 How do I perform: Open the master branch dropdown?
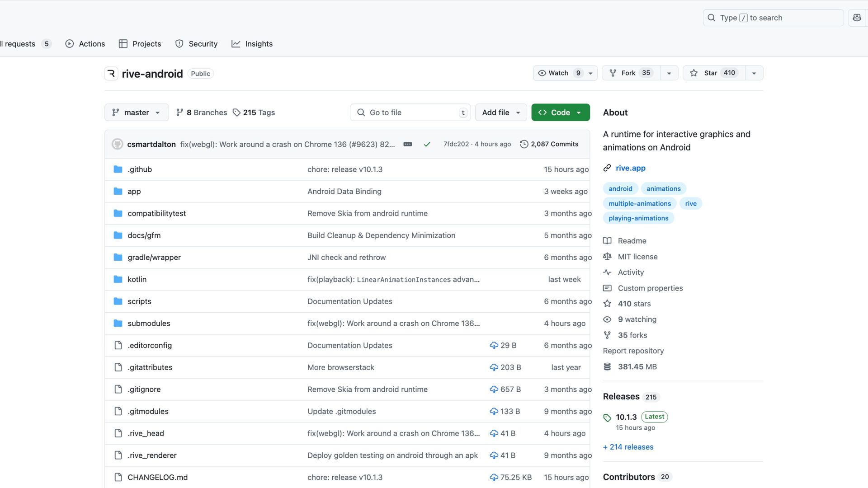(x=137, y=113)
